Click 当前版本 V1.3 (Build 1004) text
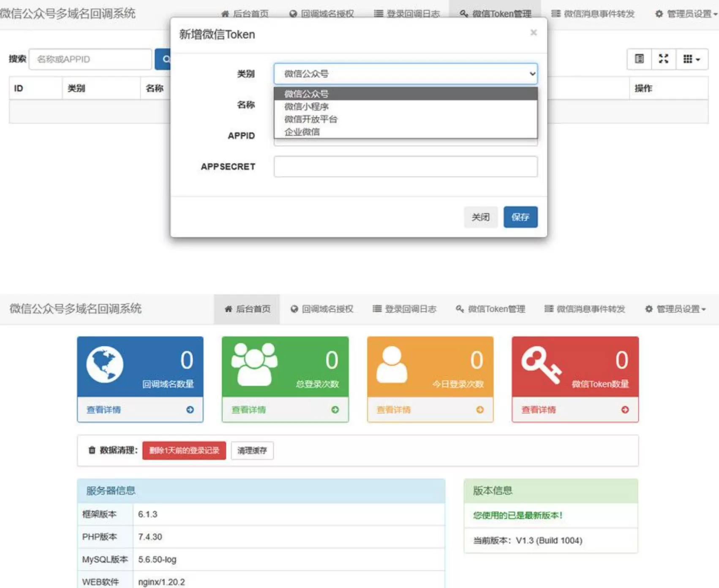The height and width of the screenshot is (588, 719). pyautogui.click(x=528, y=540)
